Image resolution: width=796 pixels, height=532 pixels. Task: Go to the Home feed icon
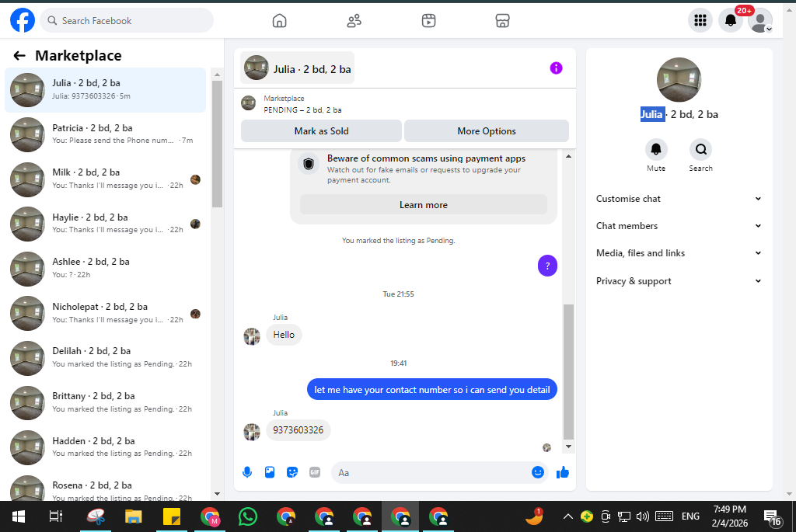click(279, 21)
